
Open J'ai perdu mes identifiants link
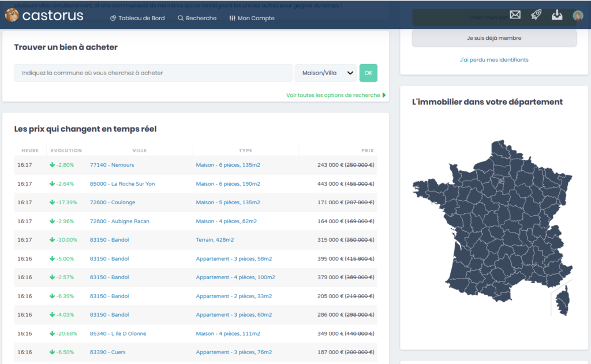(494, 59)
